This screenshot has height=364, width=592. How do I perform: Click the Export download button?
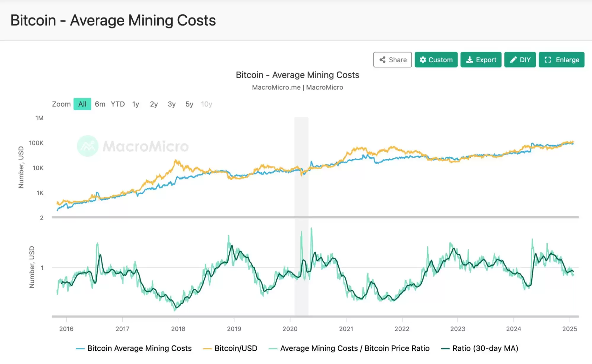coord(481,60)
